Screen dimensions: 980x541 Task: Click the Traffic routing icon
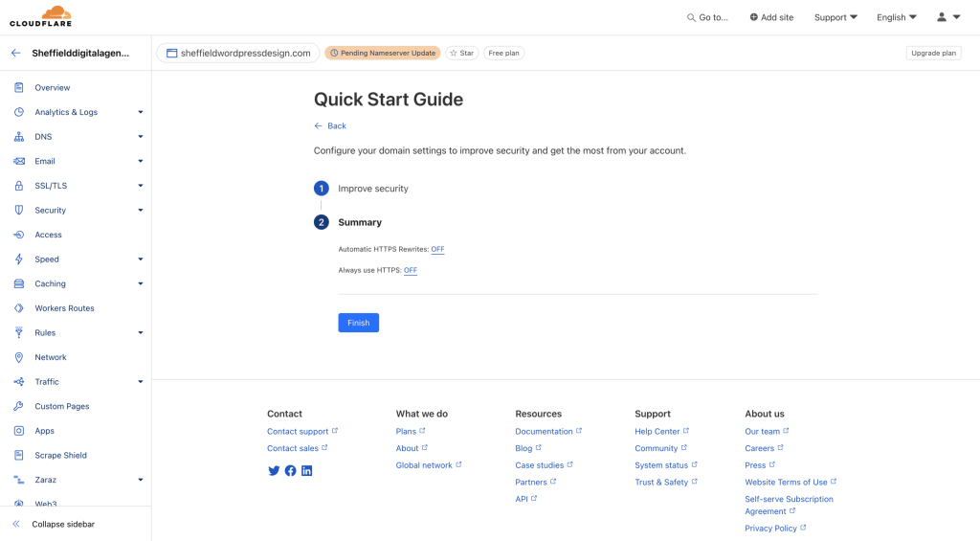tap(19, 381)
